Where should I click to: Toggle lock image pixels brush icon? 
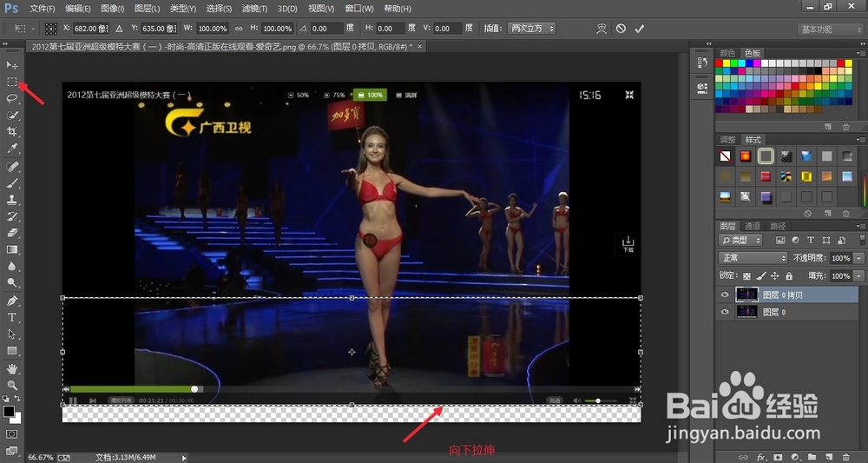point(760,276)
